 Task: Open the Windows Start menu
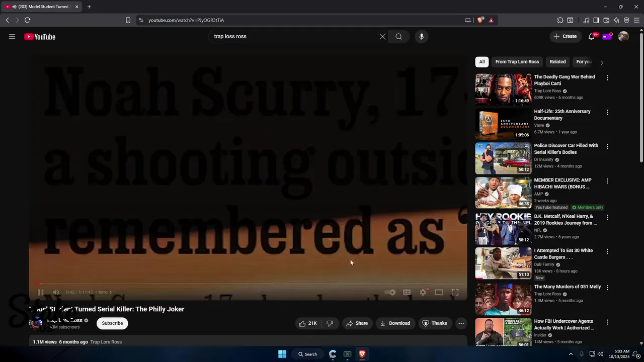pyautogui.click(x=282, y=354)
